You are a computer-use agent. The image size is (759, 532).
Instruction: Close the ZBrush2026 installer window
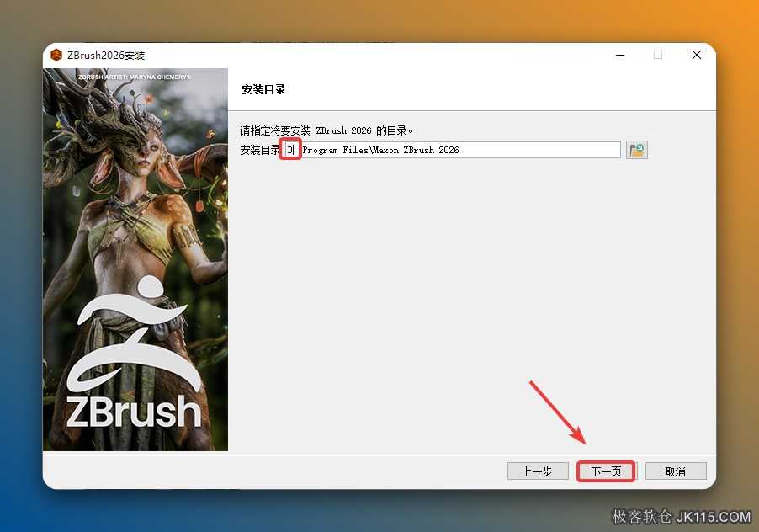pos(697,56)
